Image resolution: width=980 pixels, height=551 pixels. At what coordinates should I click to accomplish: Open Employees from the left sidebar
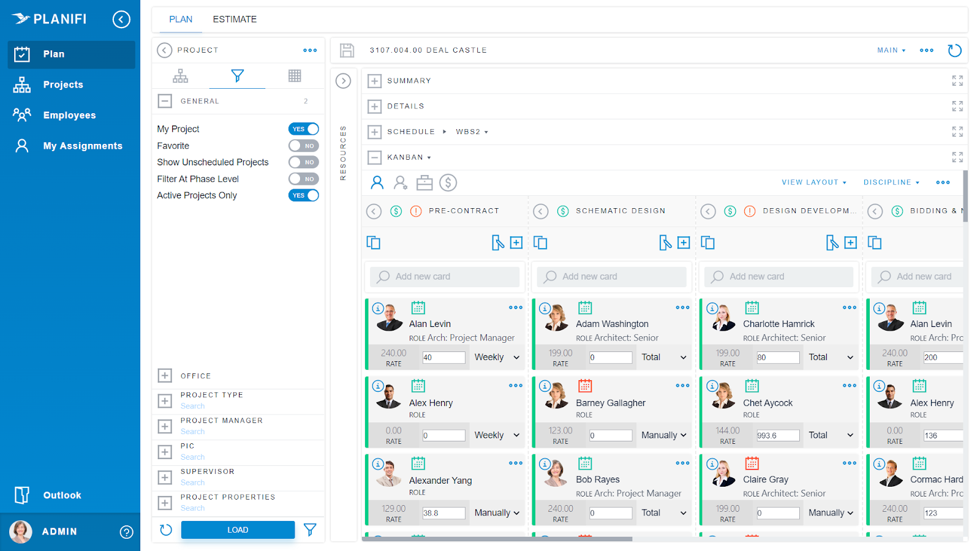[69, 114]
